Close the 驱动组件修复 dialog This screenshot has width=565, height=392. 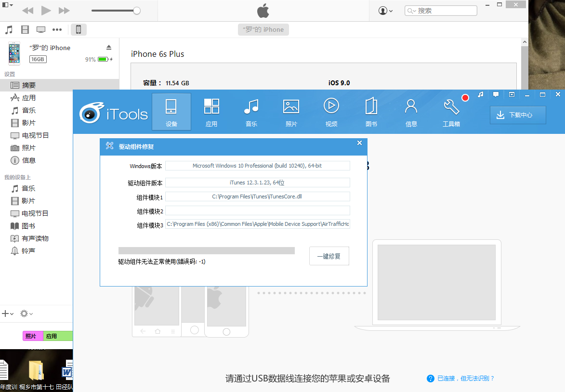click(x=359, y=143)
